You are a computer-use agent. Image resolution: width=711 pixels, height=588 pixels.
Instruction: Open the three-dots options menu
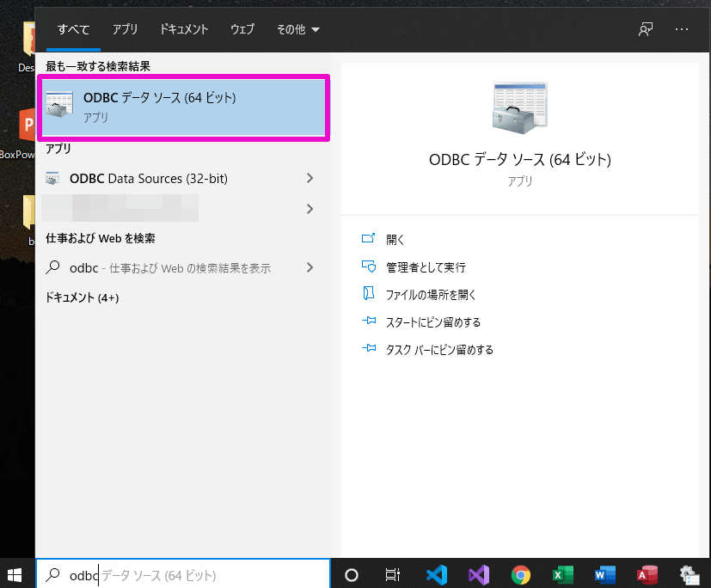pyautogui.click(x=682, y=29)
